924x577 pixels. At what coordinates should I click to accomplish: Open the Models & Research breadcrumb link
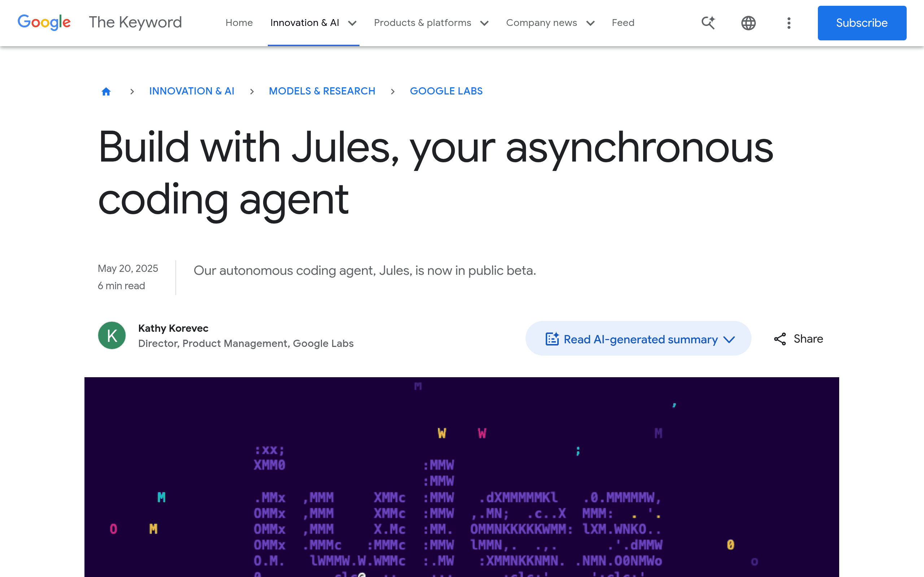point(322,91)
